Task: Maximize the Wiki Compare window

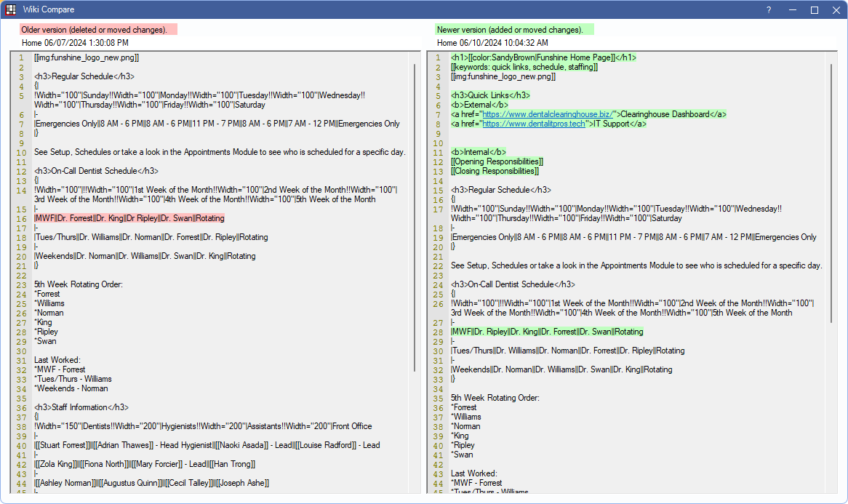Action: [x=815, y=9]
